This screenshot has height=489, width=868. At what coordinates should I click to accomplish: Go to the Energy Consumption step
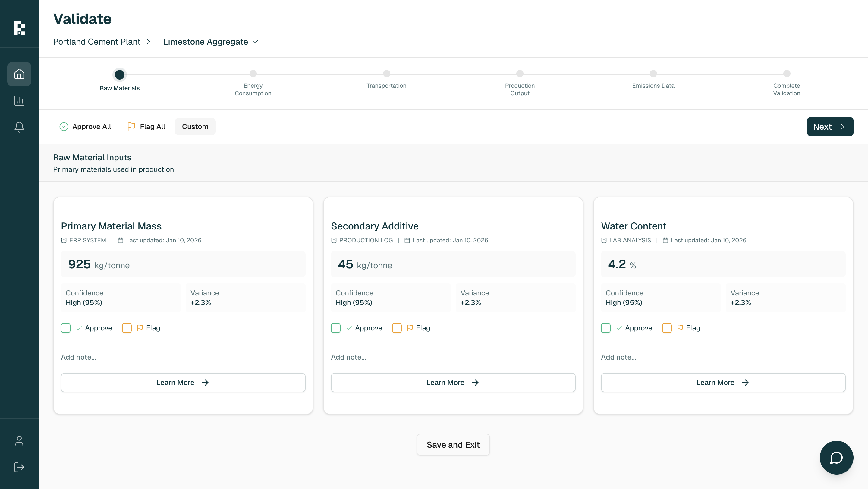click(x=253, y=74)
